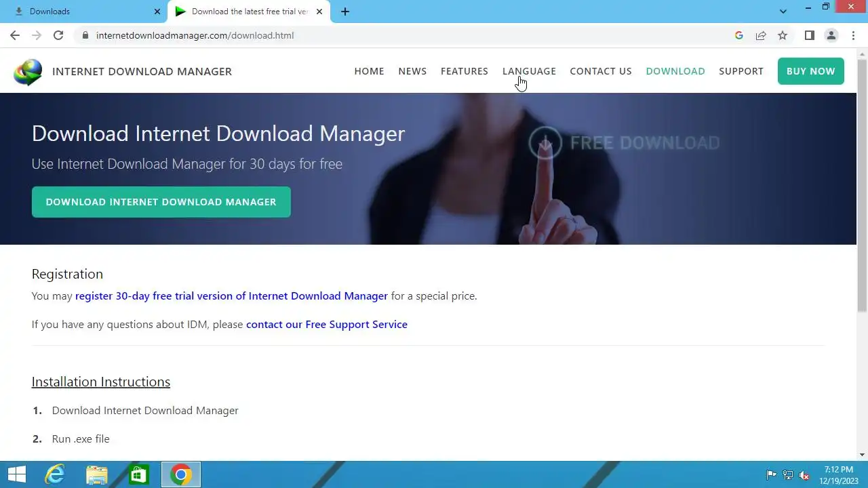This screenshot has height=488, width=868.
Task: Launch Internet Explorer from the taskbar
Action: tap(55, 474)
